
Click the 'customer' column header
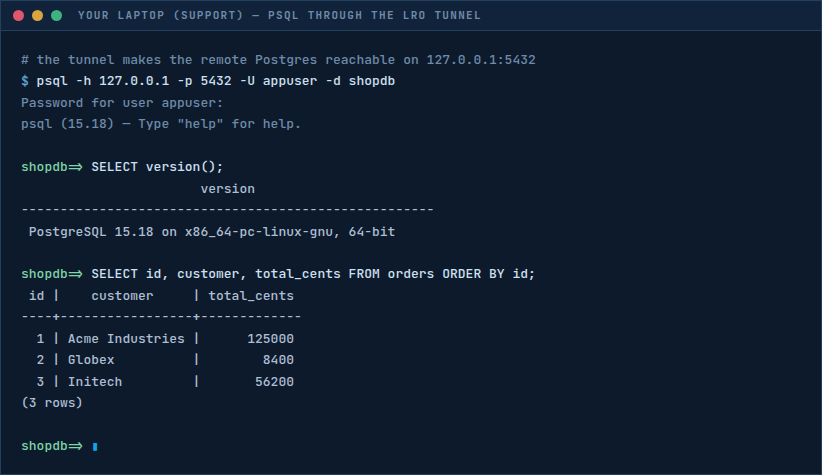pyautogui.click(x=122, y=296)
